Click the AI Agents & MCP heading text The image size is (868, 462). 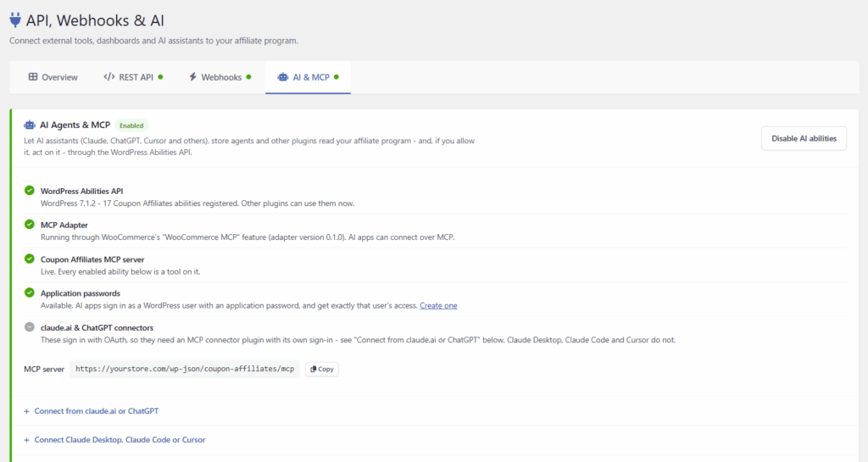coord(75,125)
